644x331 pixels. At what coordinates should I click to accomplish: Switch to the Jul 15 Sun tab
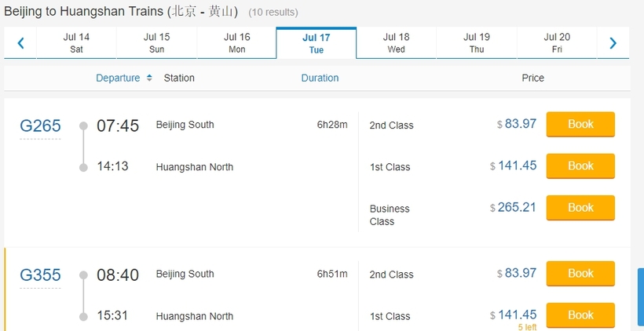click(x=156, y=43)
